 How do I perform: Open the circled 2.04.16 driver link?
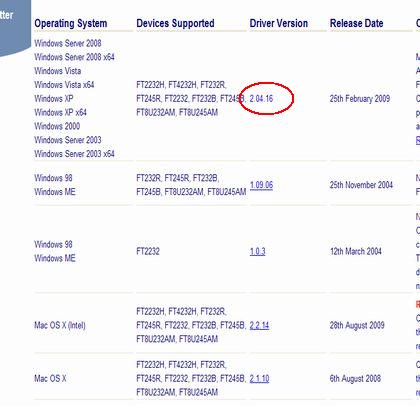pos(261,99)
